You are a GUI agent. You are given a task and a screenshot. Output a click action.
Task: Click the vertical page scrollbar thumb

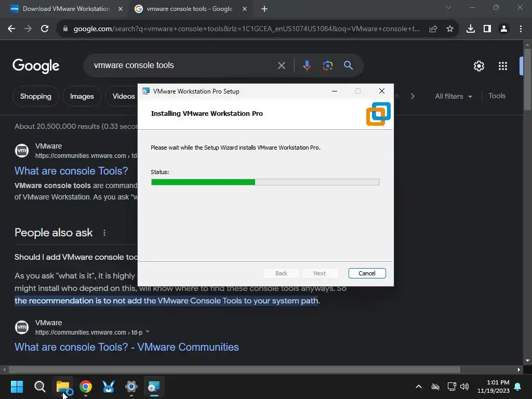(527, 79)
